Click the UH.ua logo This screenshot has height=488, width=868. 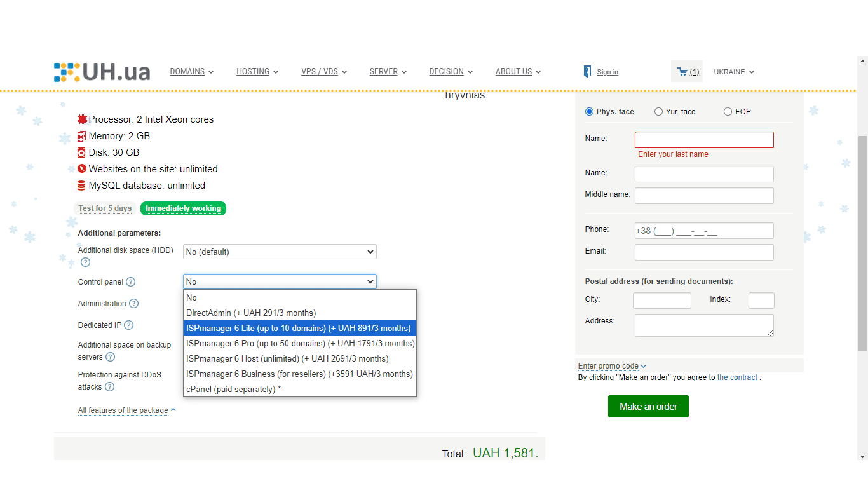(102, 72)
